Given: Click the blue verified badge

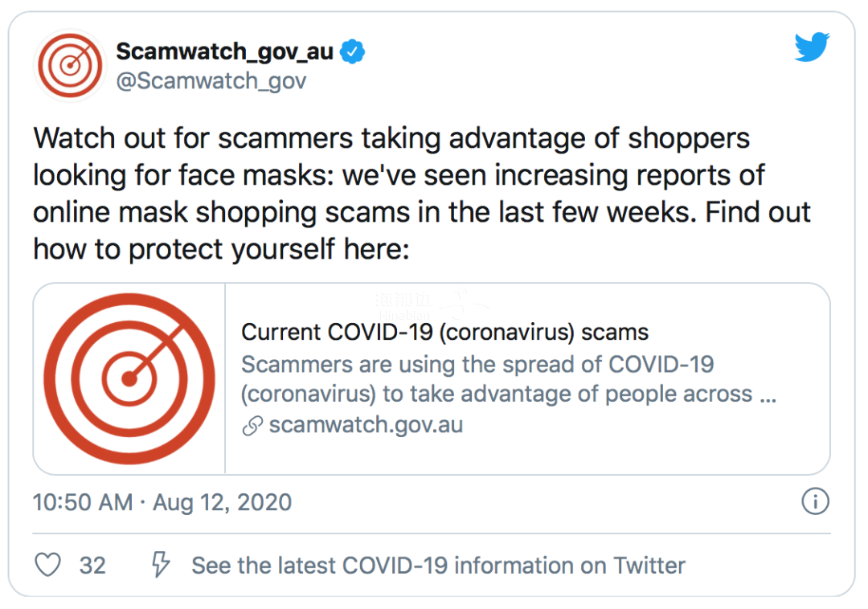Looking at the screenshot, I should [x=352, y=51].
